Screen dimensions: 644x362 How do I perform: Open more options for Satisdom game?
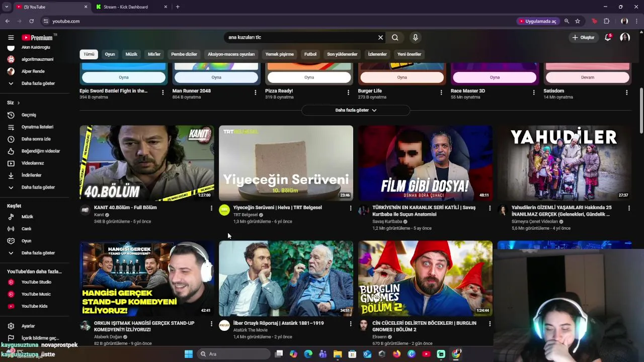click(x=626, y=92)
